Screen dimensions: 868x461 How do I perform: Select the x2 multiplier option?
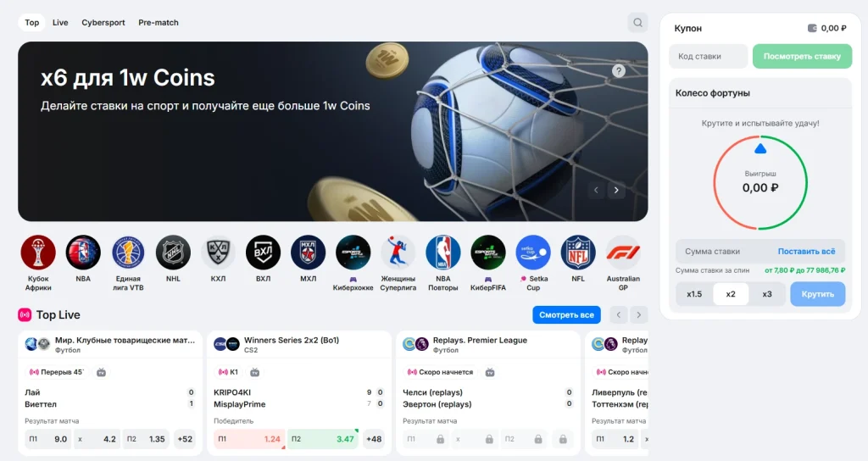[x=731, y=294]
